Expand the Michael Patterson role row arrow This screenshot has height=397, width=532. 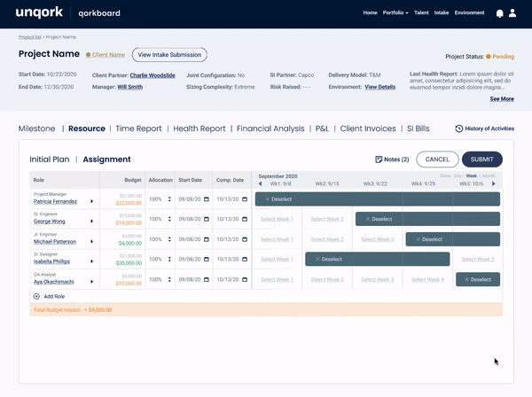[91, 241]
